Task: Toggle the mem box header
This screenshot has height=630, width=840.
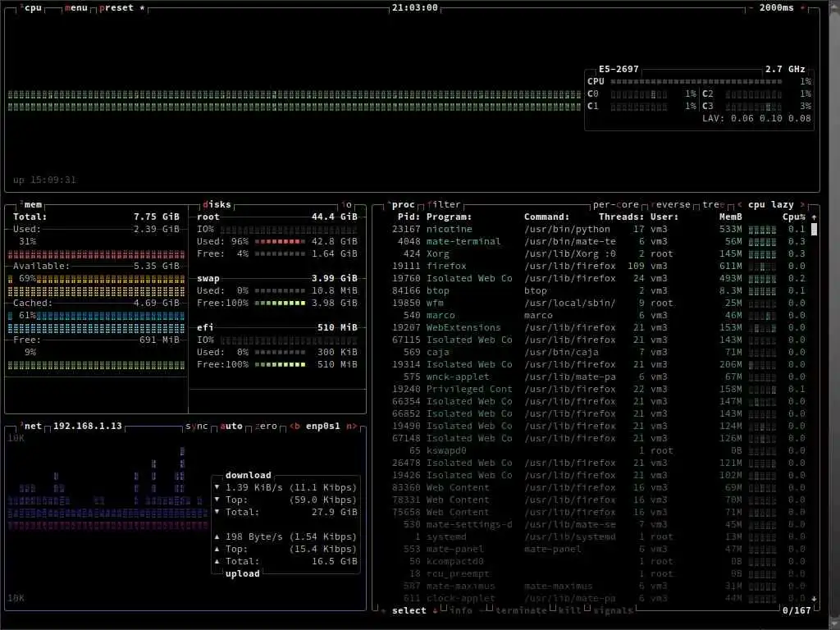Action: pos(30,204)
